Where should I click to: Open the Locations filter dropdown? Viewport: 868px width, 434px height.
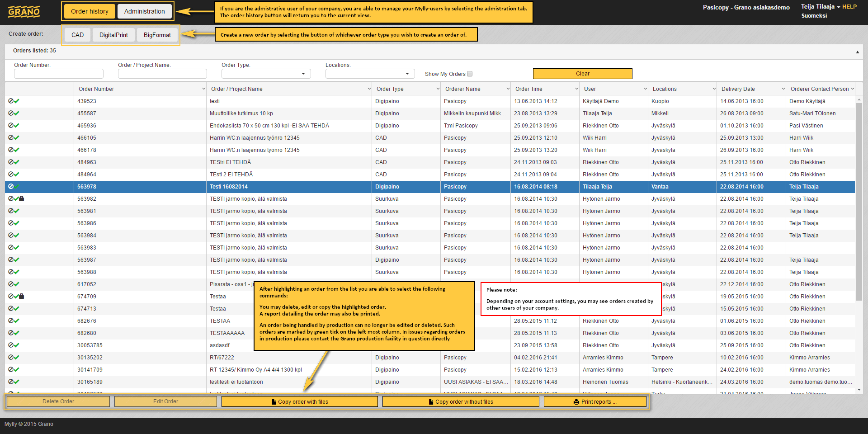click(x=370, y=74)
